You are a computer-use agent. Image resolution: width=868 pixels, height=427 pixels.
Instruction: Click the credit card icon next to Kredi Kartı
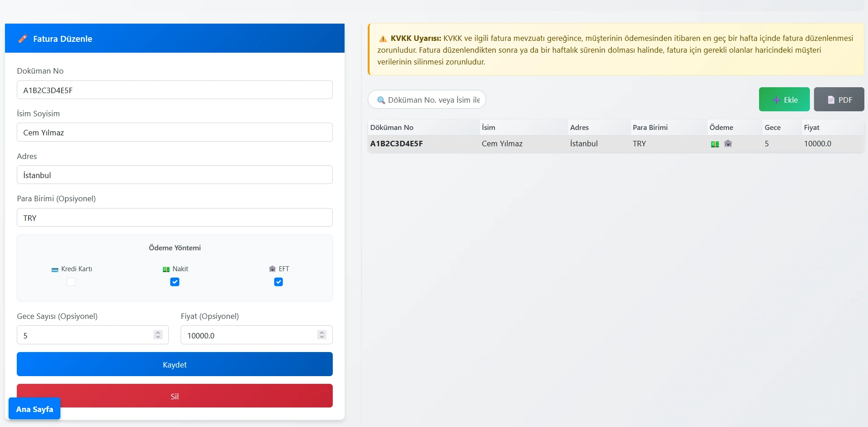[55, 269]
